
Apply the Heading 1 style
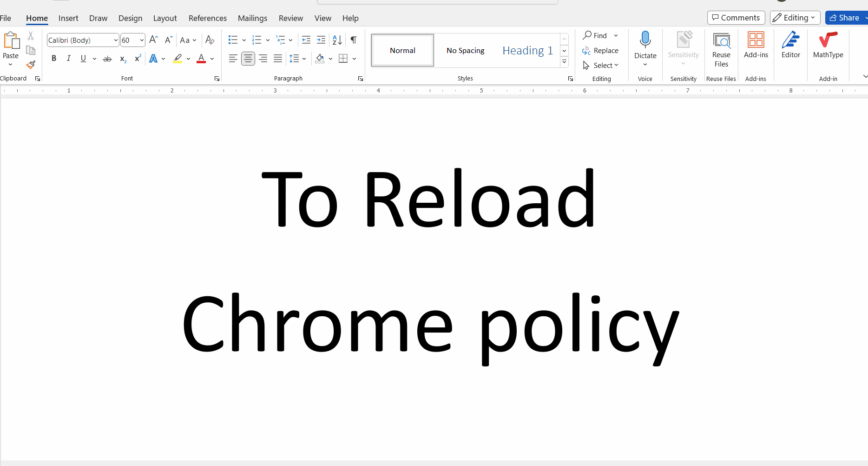(527, 50)
